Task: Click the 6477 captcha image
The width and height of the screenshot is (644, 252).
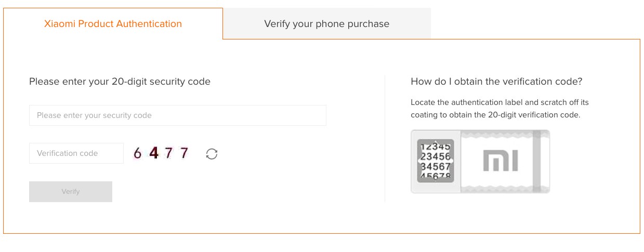Action: tap(161, 153)
